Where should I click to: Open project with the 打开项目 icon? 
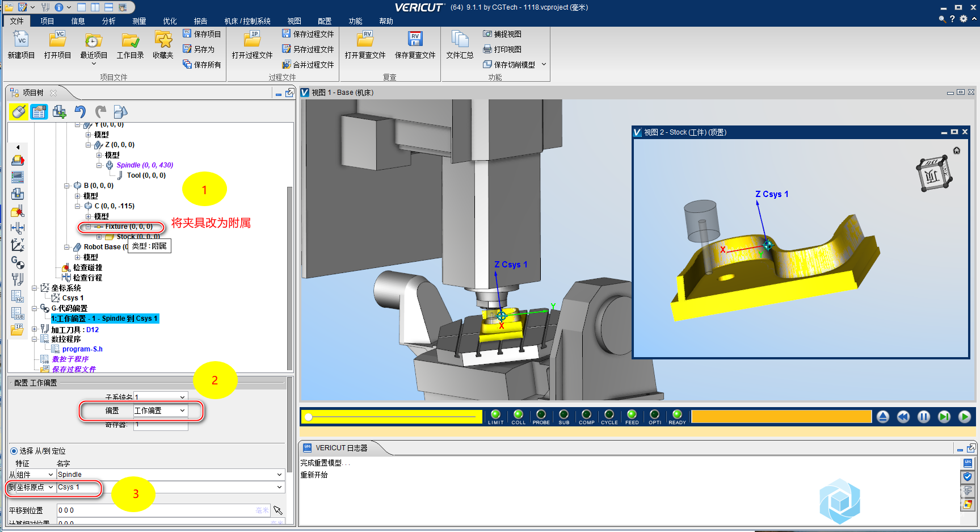[57, 40]
